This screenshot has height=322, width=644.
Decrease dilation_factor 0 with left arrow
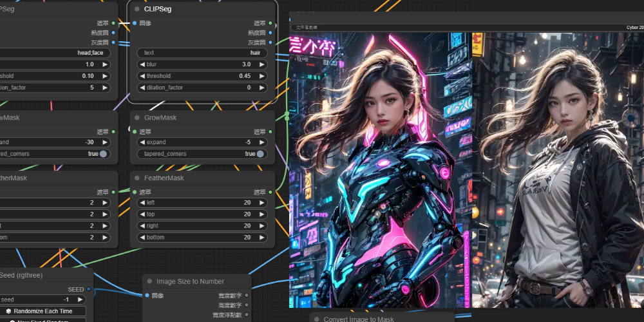tap(142, 88)
